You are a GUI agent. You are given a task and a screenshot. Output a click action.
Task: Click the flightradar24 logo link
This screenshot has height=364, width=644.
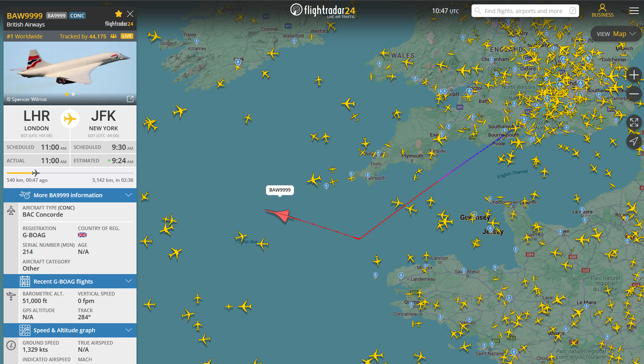tap(323, 10)
